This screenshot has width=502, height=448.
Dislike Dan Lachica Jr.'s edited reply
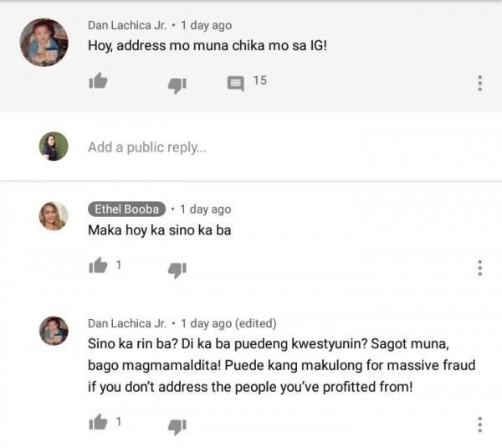[177, 426]
